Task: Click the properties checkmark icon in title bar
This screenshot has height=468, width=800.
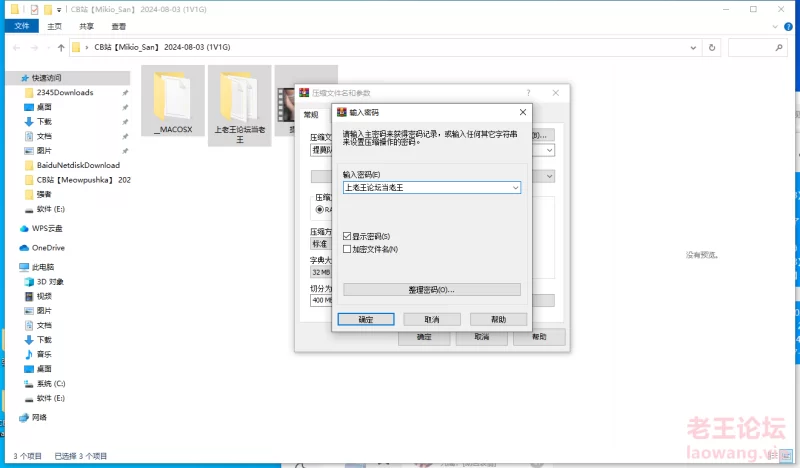Action: point(34,9)
